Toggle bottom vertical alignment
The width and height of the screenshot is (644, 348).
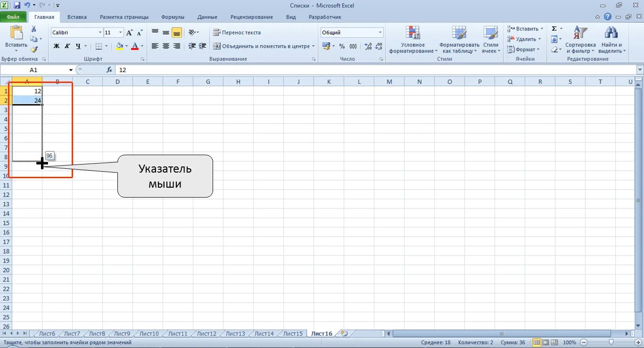point(177,33)
